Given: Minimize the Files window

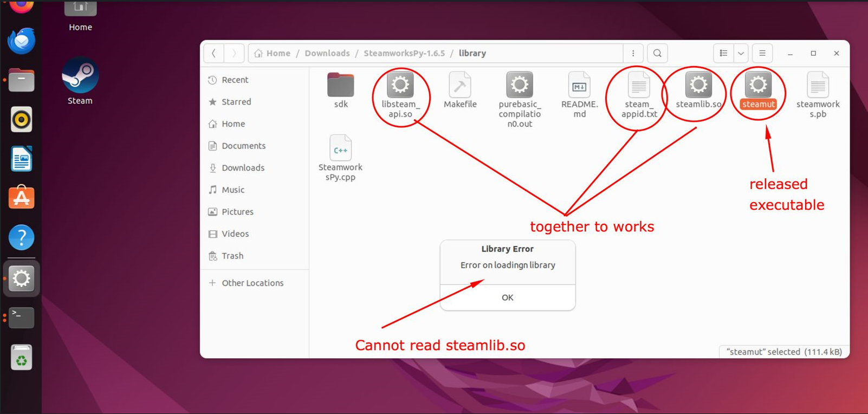Looking at the screenshot, I should [x=791, y=53].
